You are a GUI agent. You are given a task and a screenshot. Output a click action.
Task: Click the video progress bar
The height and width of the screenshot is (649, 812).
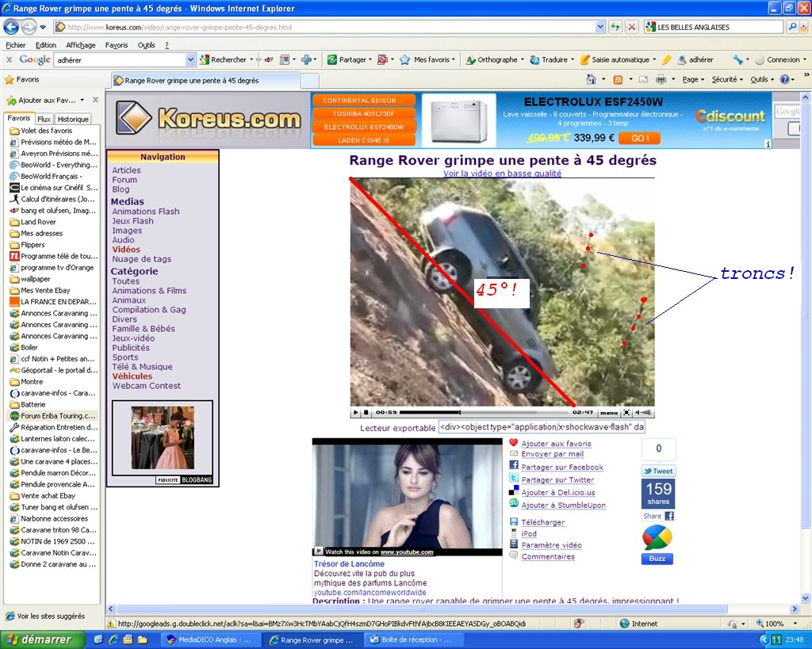click(485, 413)
